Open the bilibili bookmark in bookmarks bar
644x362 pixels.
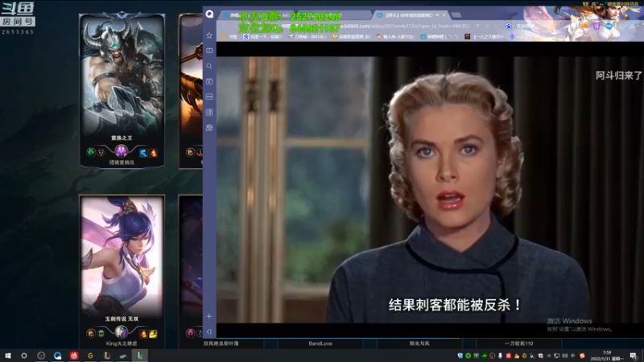click(439, 36)
